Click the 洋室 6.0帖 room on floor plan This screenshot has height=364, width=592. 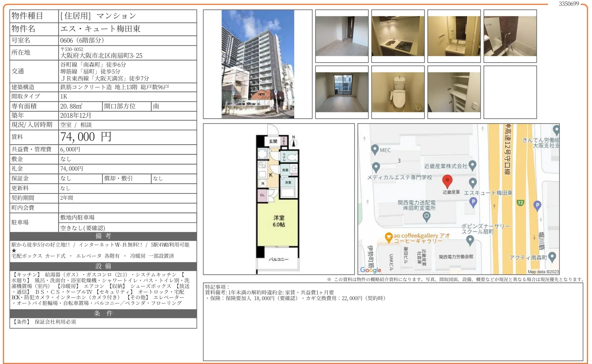[278, 221]
